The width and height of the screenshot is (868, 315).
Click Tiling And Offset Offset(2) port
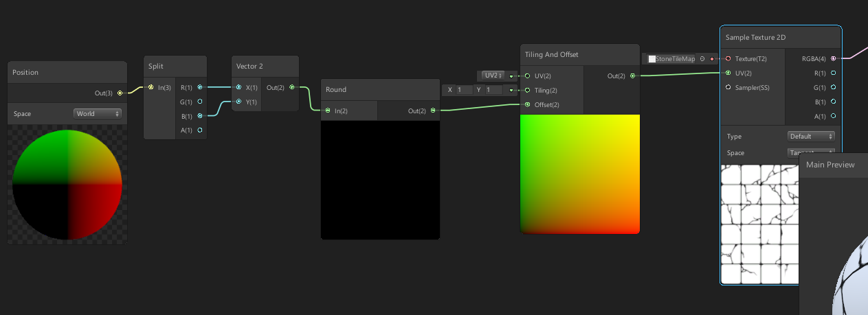(527, 104)
